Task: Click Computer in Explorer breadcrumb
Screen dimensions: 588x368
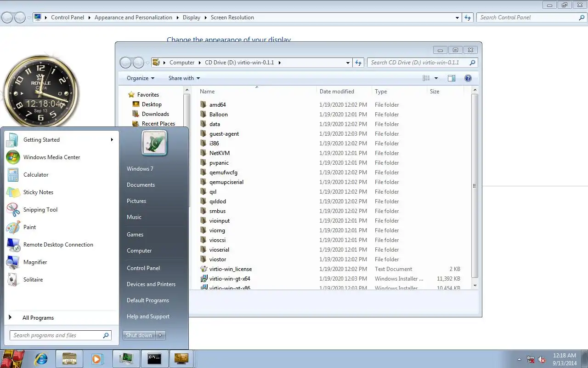Action: pos(182,63)
